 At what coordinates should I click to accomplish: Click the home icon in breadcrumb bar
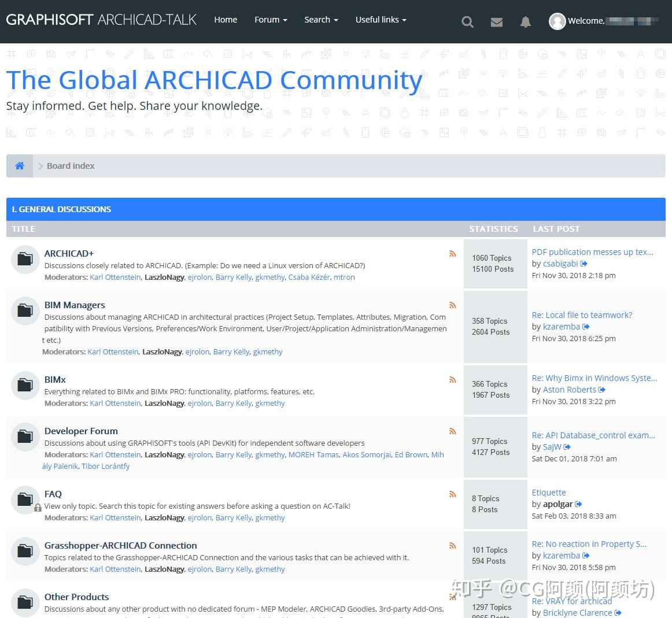click(x=20, y=166)
